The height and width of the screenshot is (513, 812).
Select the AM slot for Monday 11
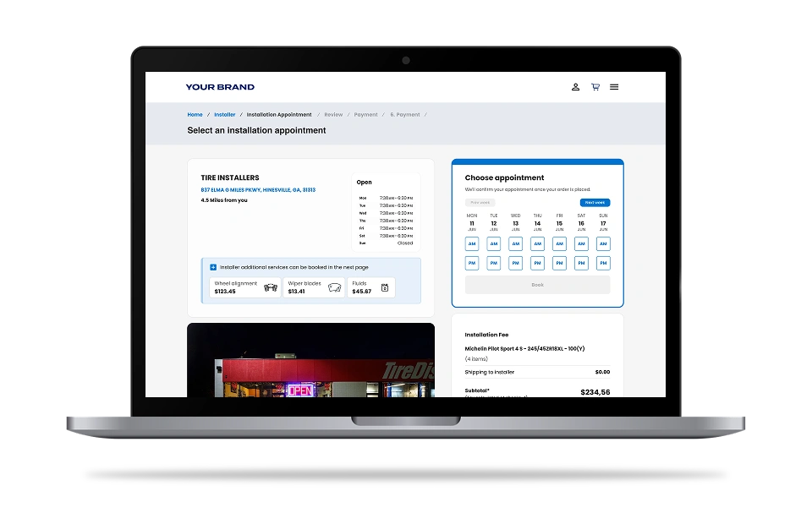click(x=472, y=243)
